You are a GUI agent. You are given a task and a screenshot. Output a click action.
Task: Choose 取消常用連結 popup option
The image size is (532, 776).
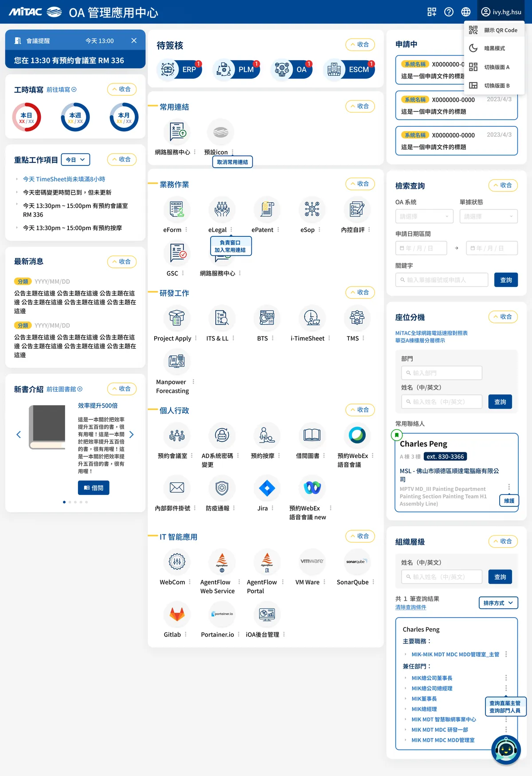(232, 162)
